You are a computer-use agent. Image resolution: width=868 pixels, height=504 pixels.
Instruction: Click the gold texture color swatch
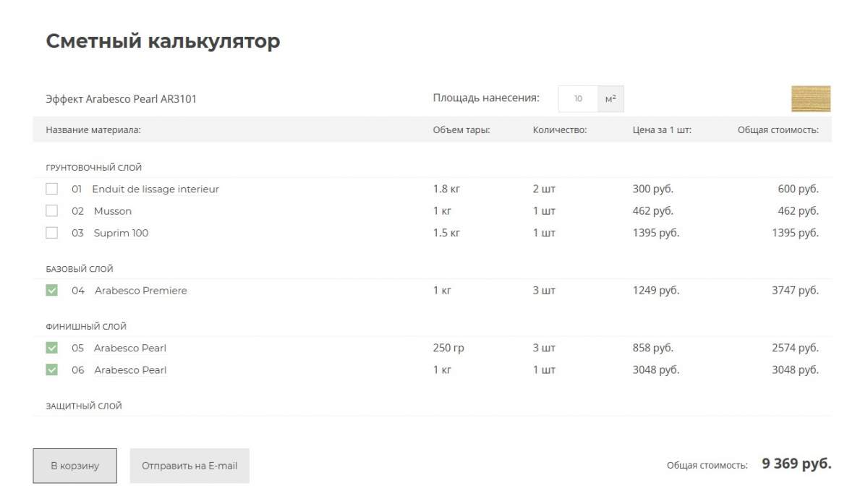811,99
